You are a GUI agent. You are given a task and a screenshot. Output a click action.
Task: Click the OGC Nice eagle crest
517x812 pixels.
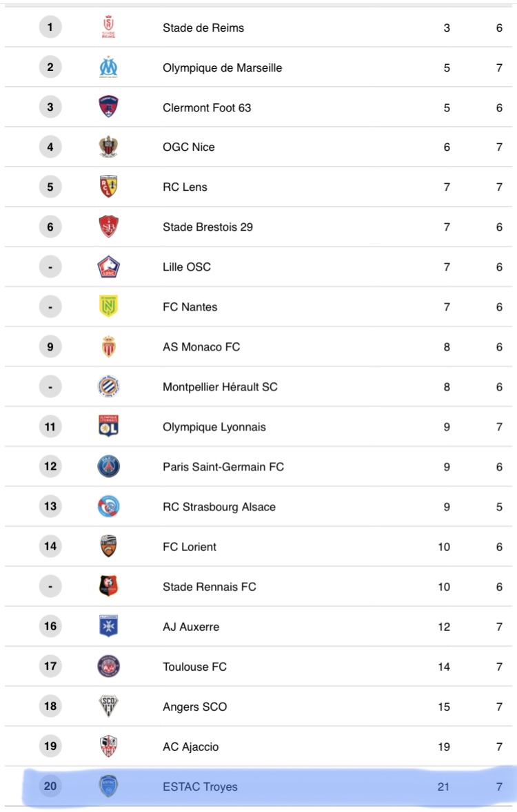point(108,147)
